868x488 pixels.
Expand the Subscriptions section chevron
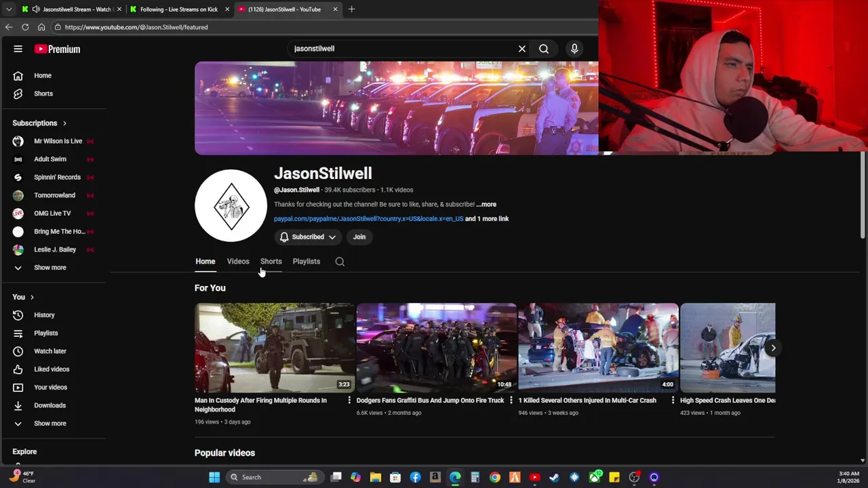click(64, 123)
